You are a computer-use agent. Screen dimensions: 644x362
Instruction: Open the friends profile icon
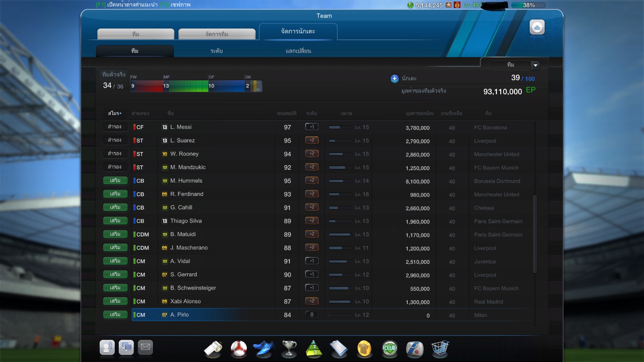[107, 347]
